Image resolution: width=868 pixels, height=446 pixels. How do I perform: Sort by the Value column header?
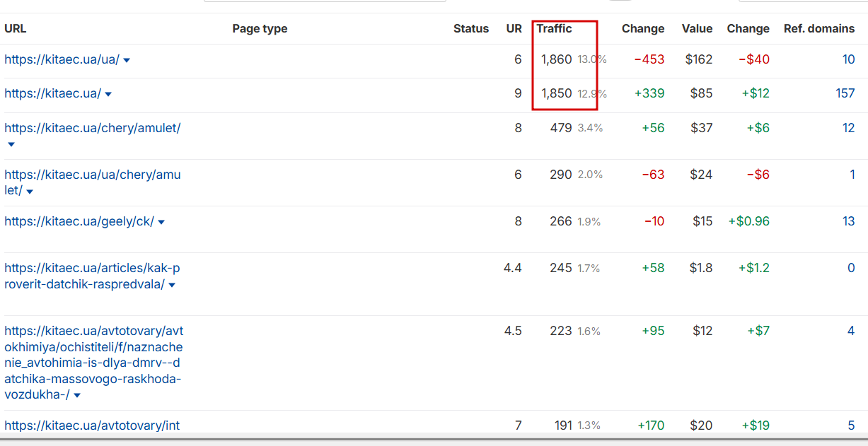(697, 29)
